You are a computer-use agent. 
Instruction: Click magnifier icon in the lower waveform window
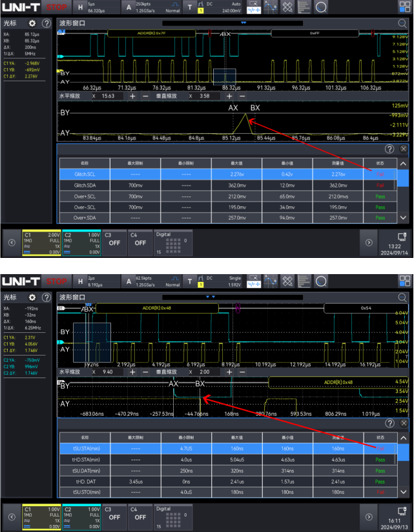click(x=403, y=297)
